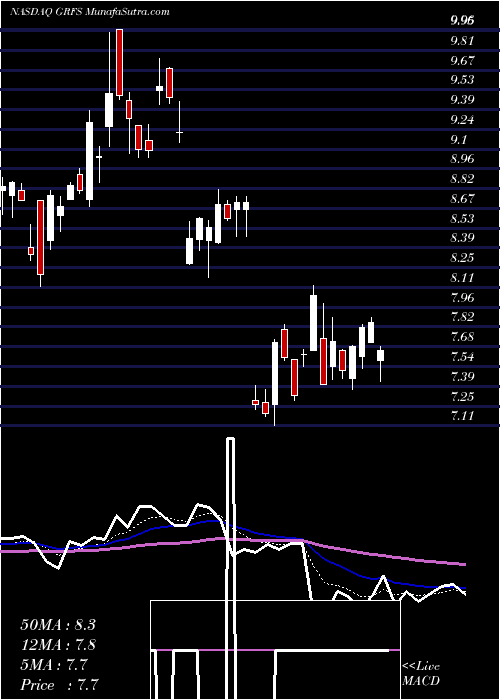Select the 7.11 price label
The image size is (500, 700).
pyautogui.click(x=462, y=417)
